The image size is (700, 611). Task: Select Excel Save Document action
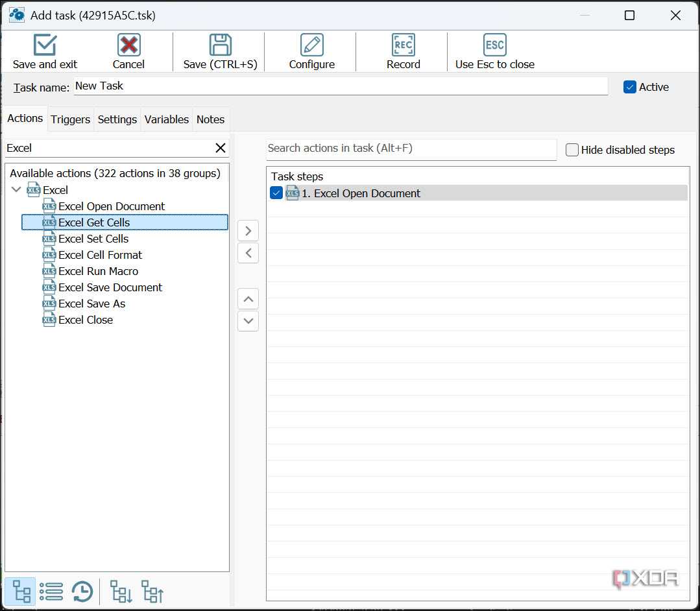(110, 287)
